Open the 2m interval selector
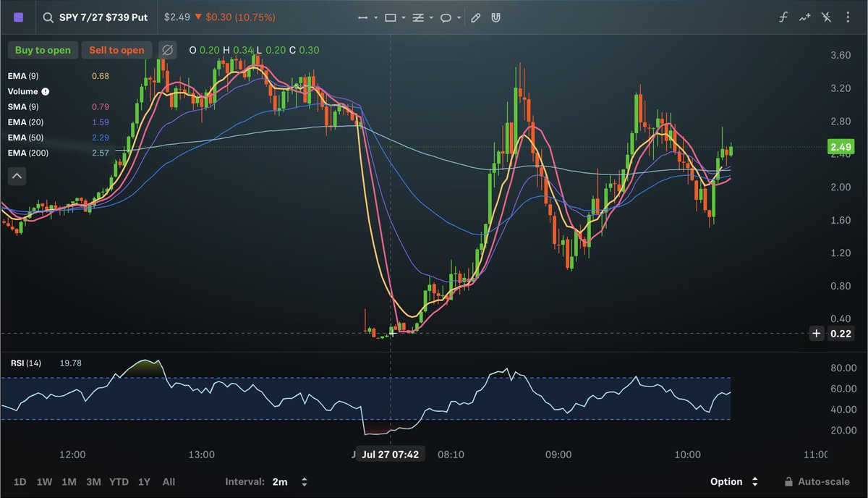Image resolution: width=868 pixels, height=498 pixels. tap(290, 481)
